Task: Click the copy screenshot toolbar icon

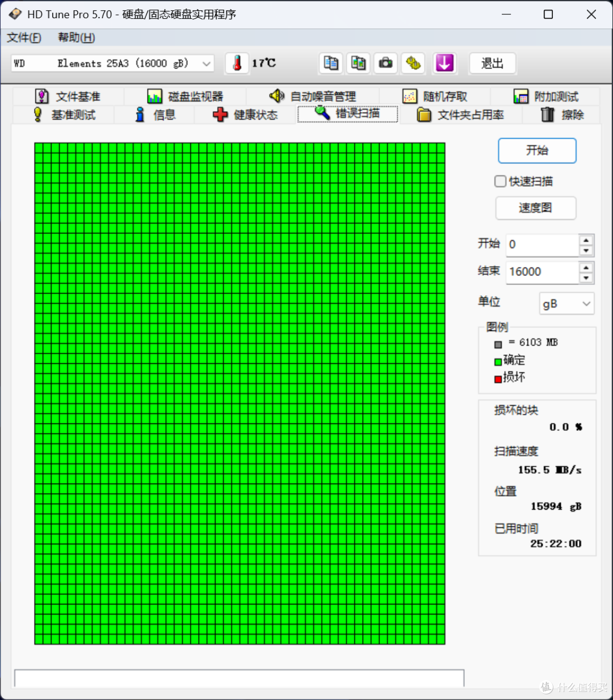Action: [358, 63]
